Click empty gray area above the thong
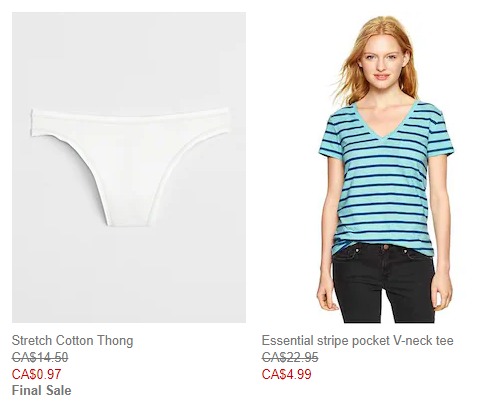 pyautogui.click(x=129, y=57)
